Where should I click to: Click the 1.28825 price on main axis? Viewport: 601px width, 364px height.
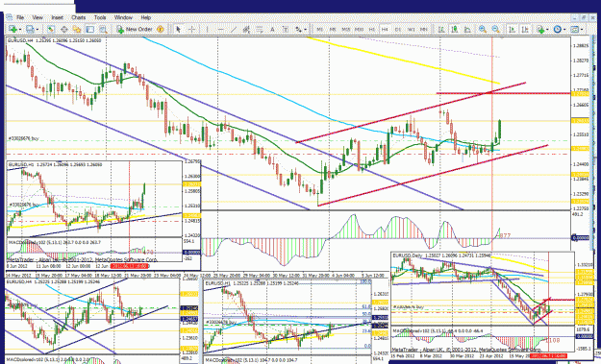coord(580,45)
